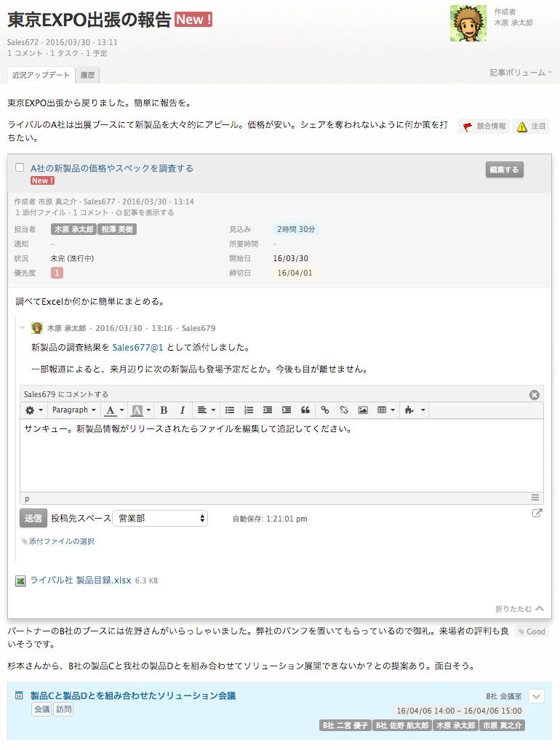Select posting space 営業部 dropdown
This screenshot has height=750, width=560.
click(x=161, y=518)
